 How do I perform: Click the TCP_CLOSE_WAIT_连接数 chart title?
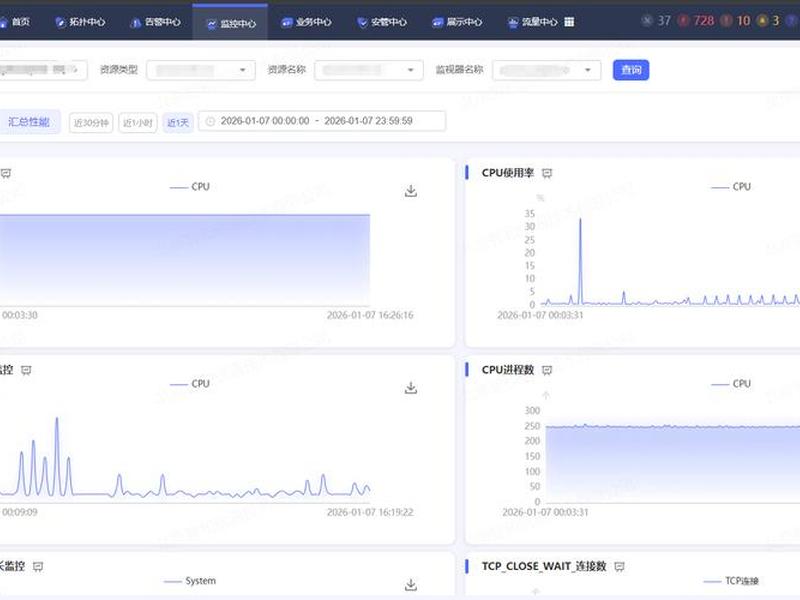pyautogui.click(x=544, y=566)
